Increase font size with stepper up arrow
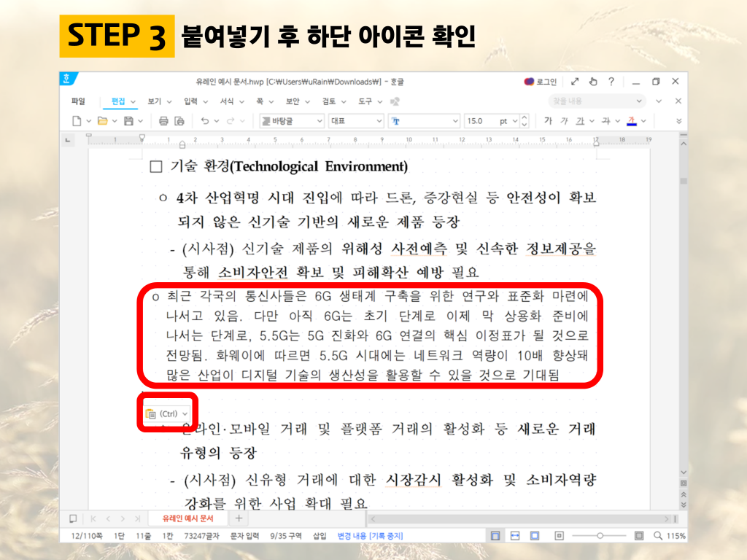747x560 pixels. tap(524, 117)
